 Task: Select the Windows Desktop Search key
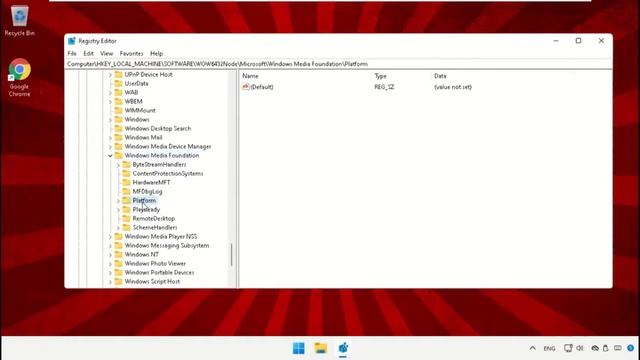coord(158,128)
